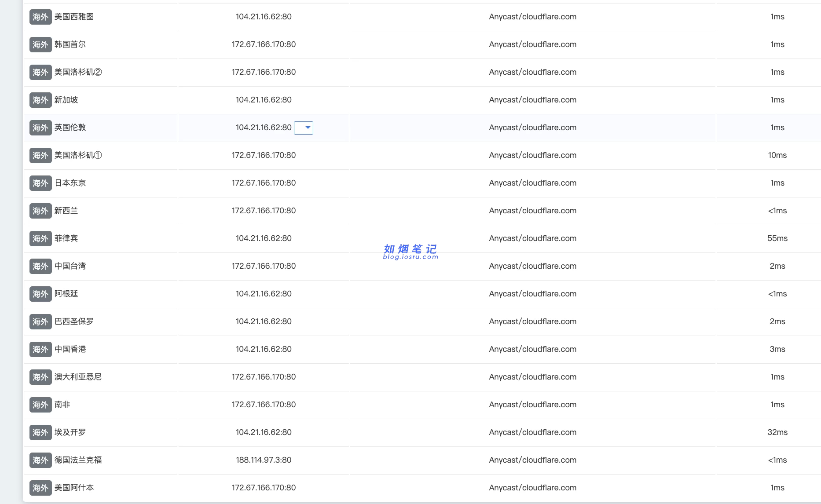Select the node name 新加坡
The width and height of the screenshot is (821, 504).
pyautogui.click(x=66, y=100)
